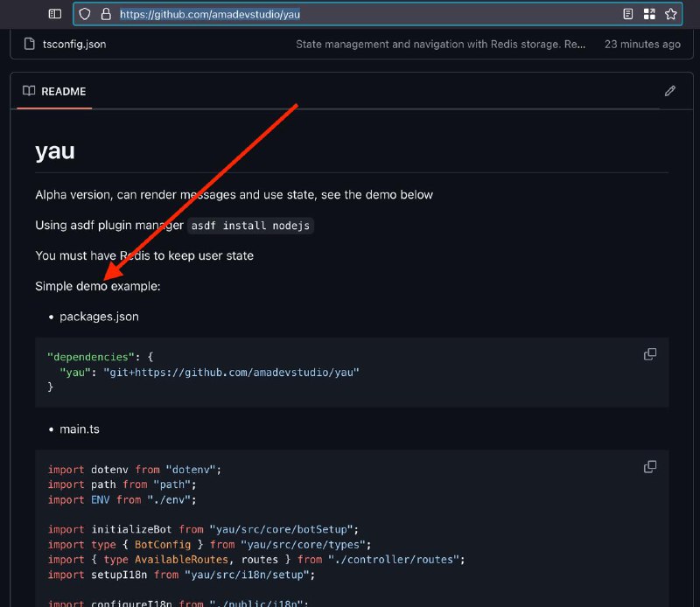Open the tracking protection shield icon

point(83,14)
